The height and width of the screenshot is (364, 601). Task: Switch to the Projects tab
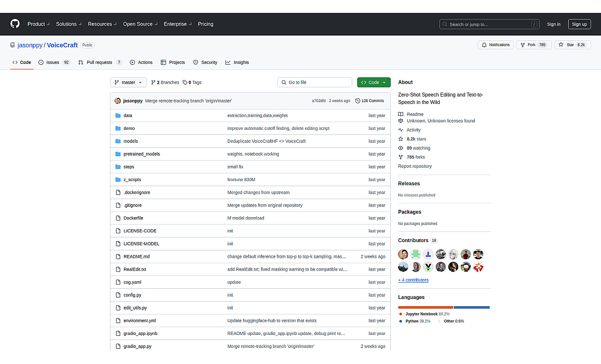coord(173,62)
